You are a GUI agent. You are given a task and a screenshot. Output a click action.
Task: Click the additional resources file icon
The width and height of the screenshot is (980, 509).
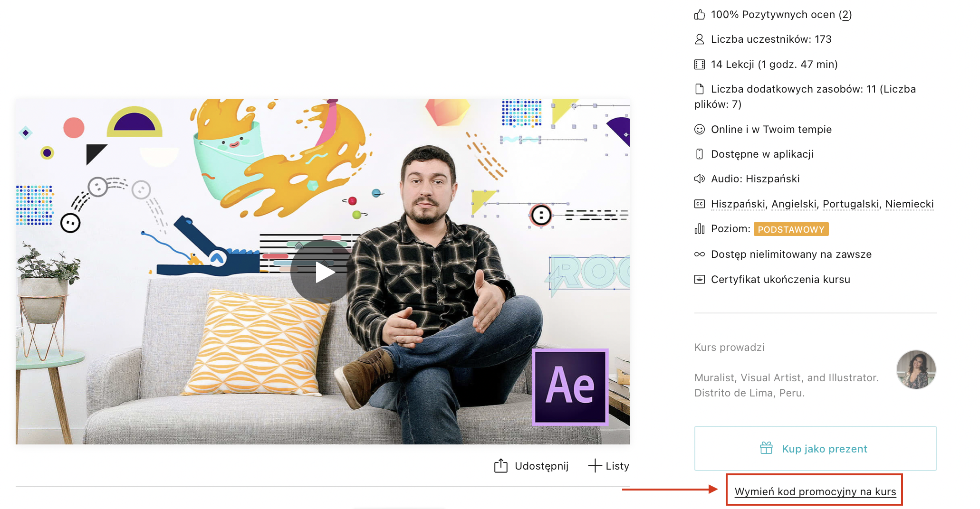point(700,89)
